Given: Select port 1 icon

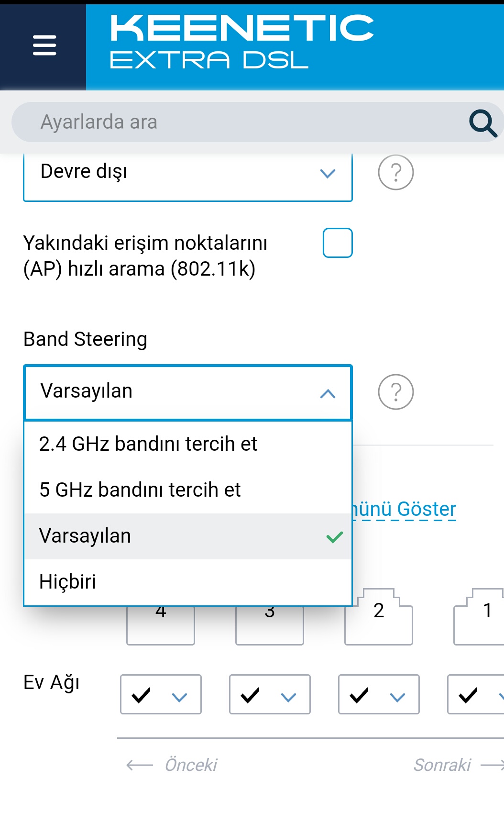Looking at the screenshot, I should (x=479, y=617).
